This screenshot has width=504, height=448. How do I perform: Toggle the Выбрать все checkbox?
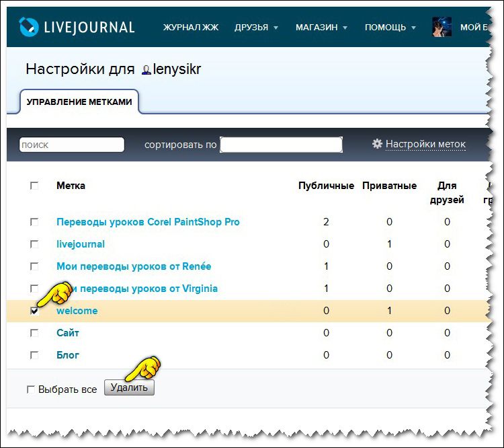(31, 389)
